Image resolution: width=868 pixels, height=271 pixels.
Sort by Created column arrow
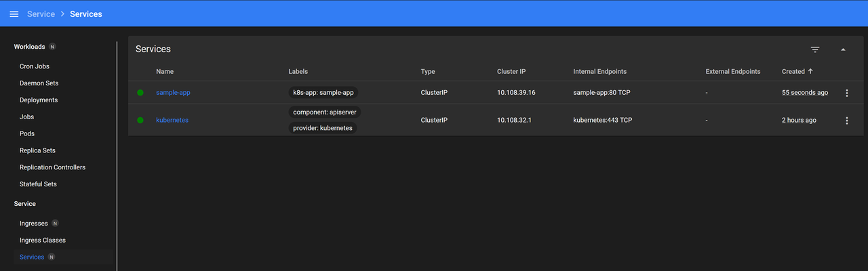click(810, 71)
